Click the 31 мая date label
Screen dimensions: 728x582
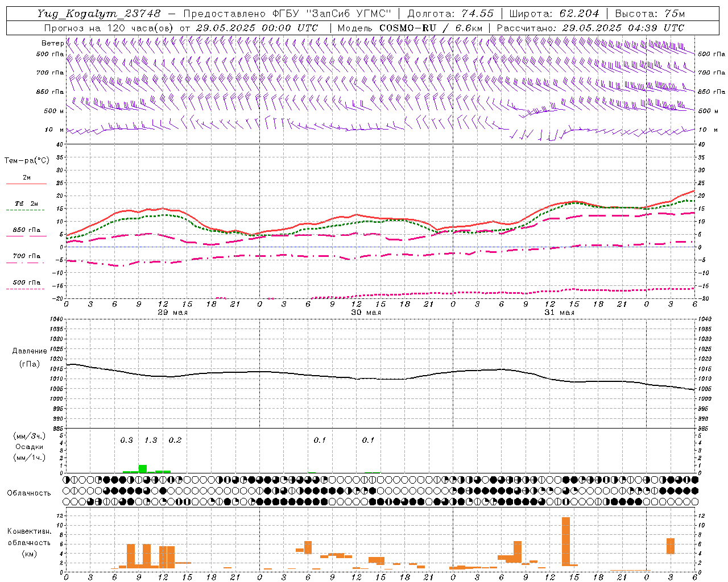point(559,313)
